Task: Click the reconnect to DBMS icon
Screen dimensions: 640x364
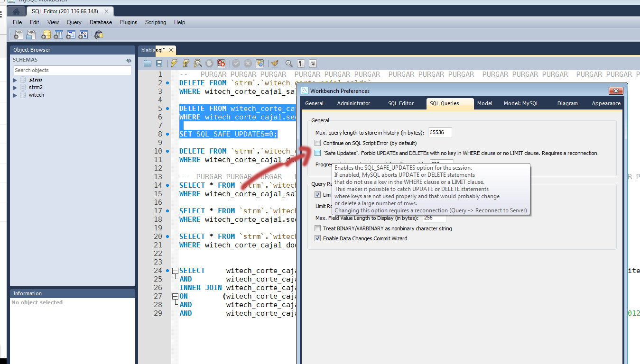Action: (x=98, y=35)
